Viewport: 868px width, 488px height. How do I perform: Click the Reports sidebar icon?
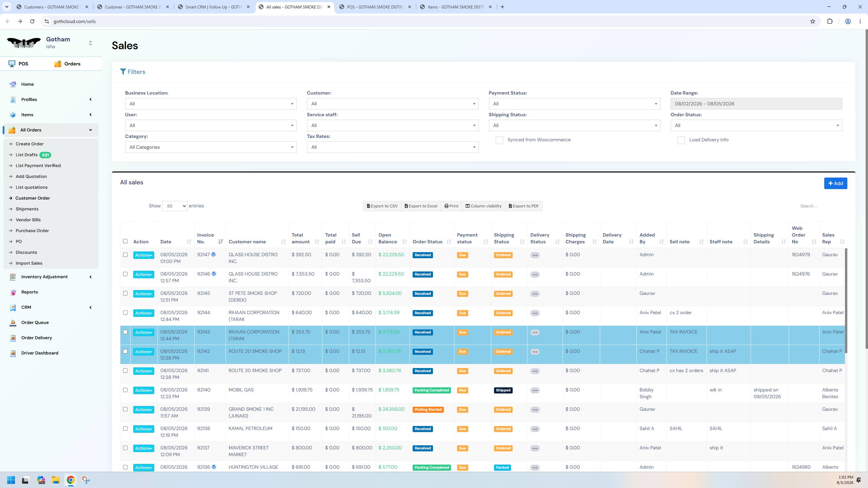13,292
